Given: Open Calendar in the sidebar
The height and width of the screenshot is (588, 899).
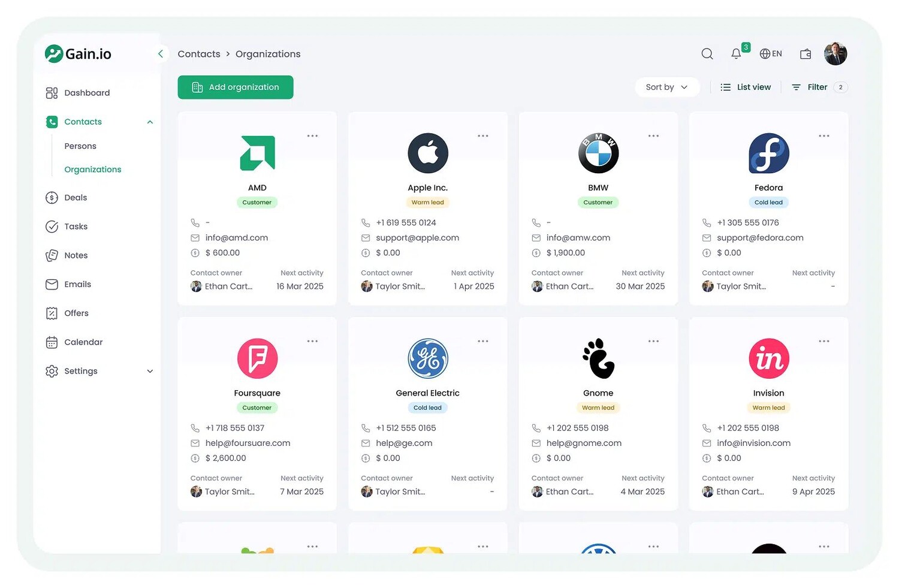Looking at the screenshot, I should point(83,342).
